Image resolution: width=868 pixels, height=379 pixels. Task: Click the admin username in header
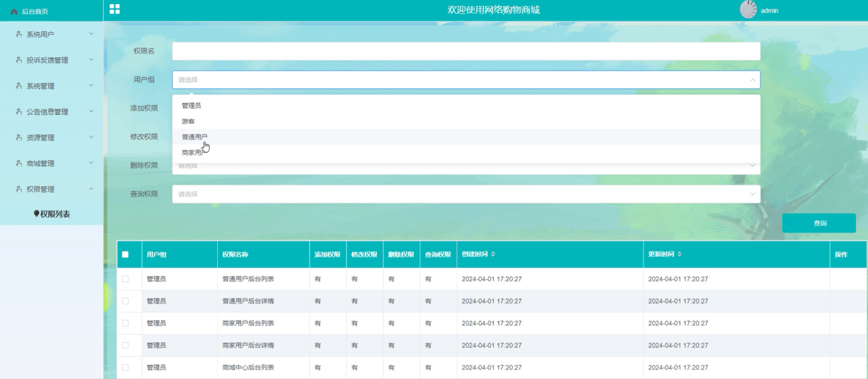pos(769,11)
